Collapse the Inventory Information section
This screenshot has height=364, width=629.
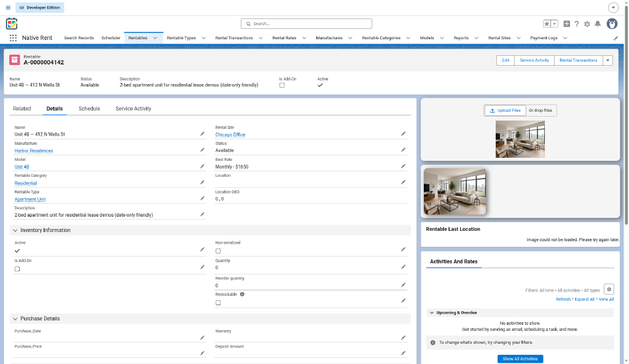click(15, 230)
